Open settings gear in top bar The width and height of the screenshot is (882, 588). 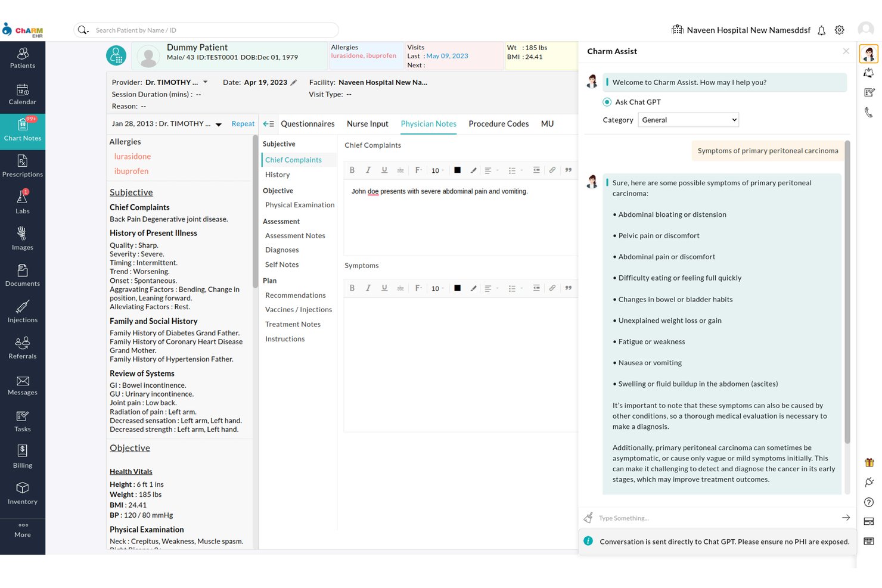(x=840, y=30)
